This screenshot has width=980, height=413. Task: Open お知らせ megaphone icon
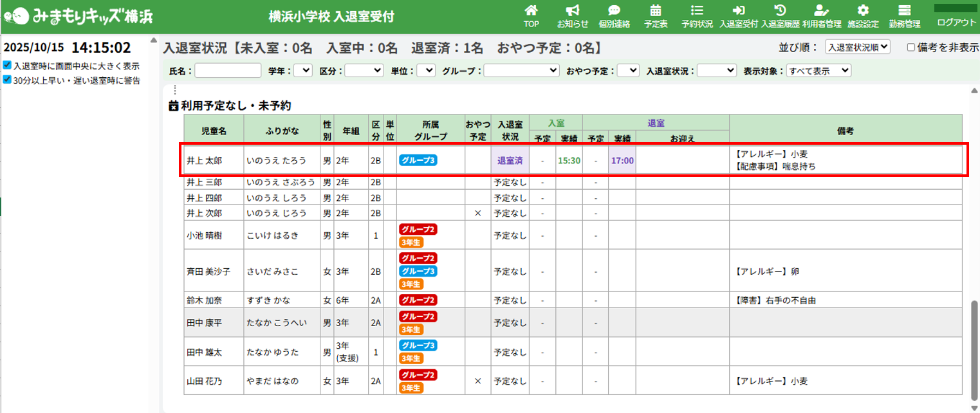pyautogui.click(x=573, y=11)
